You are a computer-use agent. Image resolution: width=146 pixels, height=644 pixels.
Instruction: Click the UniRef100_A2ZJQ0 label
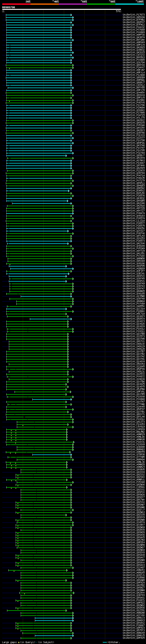tap(134, 615)
